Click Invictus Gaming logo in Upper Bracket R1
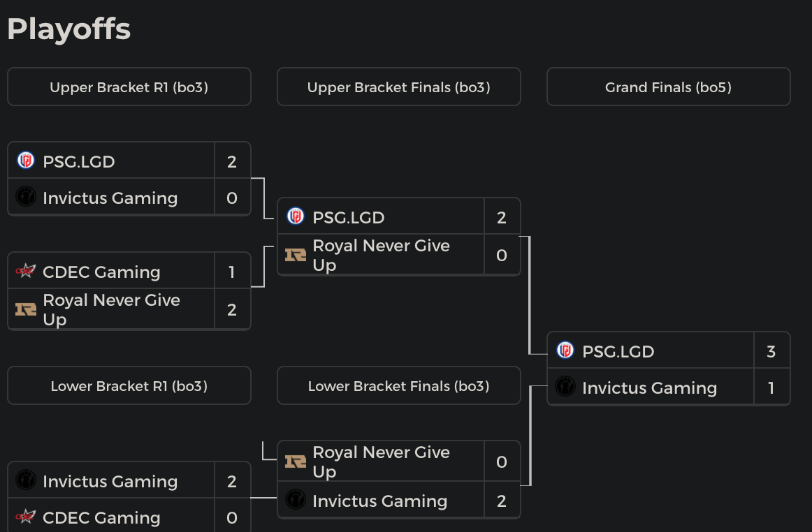812x532 pixels. [x=26, y=197]
